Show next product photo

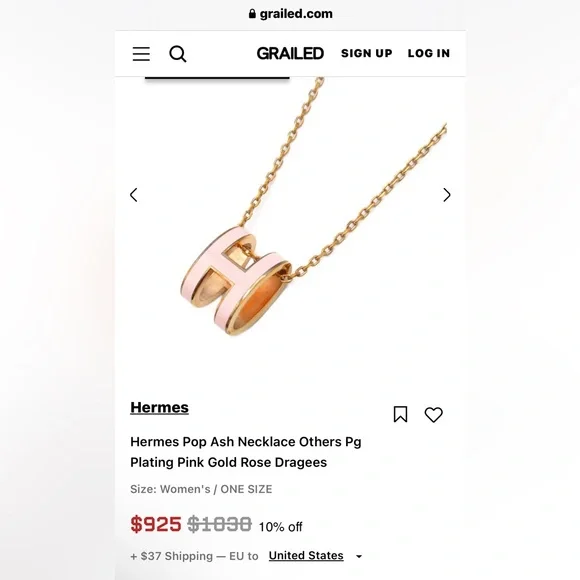(446, 195)
